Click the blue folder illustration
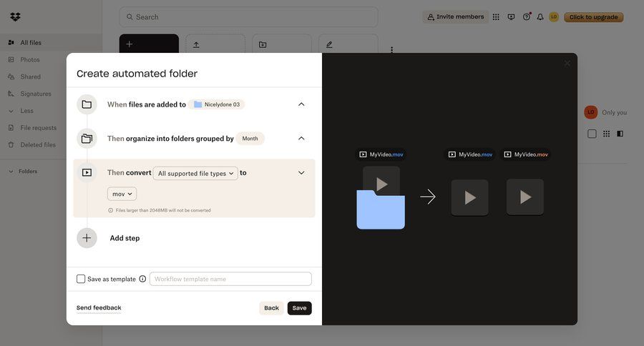This screenshot has height=346, width=644. click(x=381, y=210)
